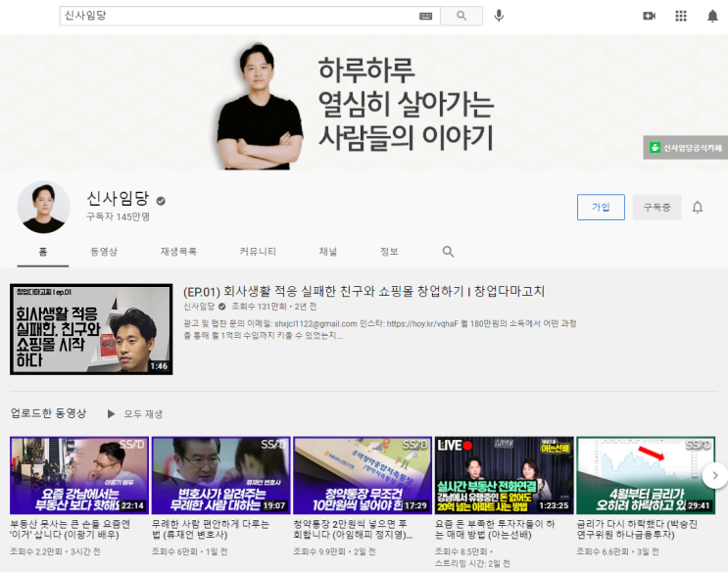This screenshot has width=728, height=572.
Task: Advance the uploads carousel with right arrow
Action: (x=715, y=475)
